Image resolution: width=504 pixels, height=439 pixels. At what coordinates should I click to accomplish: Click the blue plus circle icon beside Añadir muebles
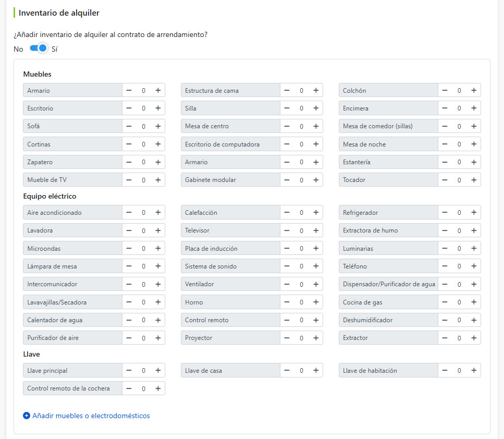point(27,416)
